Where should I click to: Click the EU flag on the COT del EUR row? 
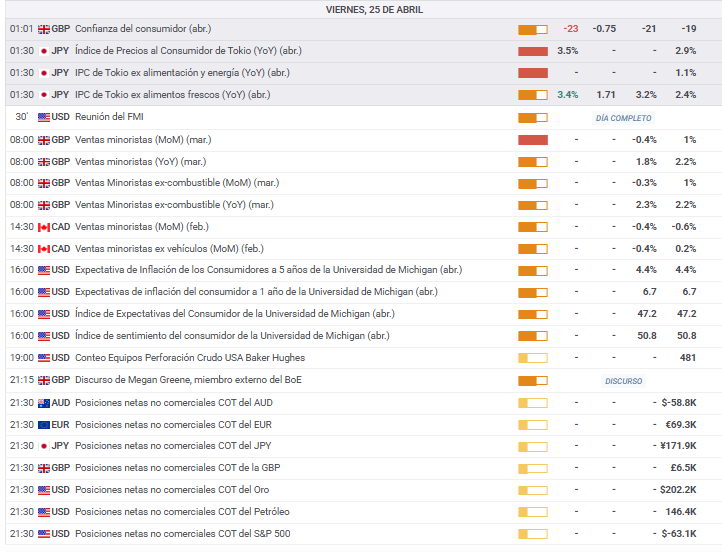[x=44, y=425]
